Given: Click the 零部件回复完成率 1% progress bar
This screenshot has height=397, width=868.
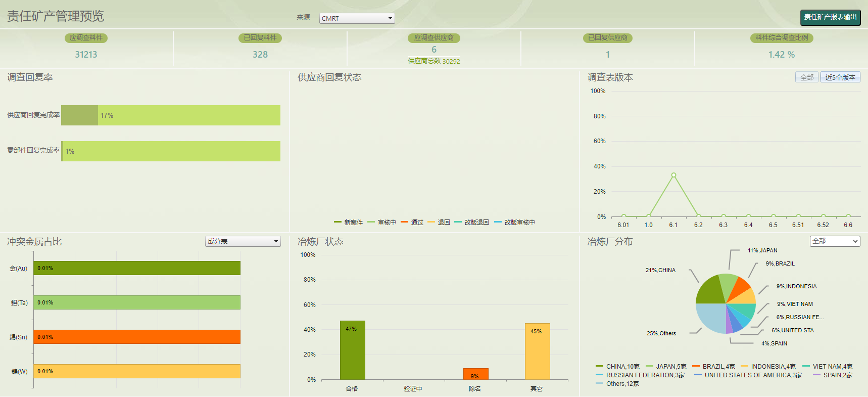Looking at the screenshot, I should [171, 151].
